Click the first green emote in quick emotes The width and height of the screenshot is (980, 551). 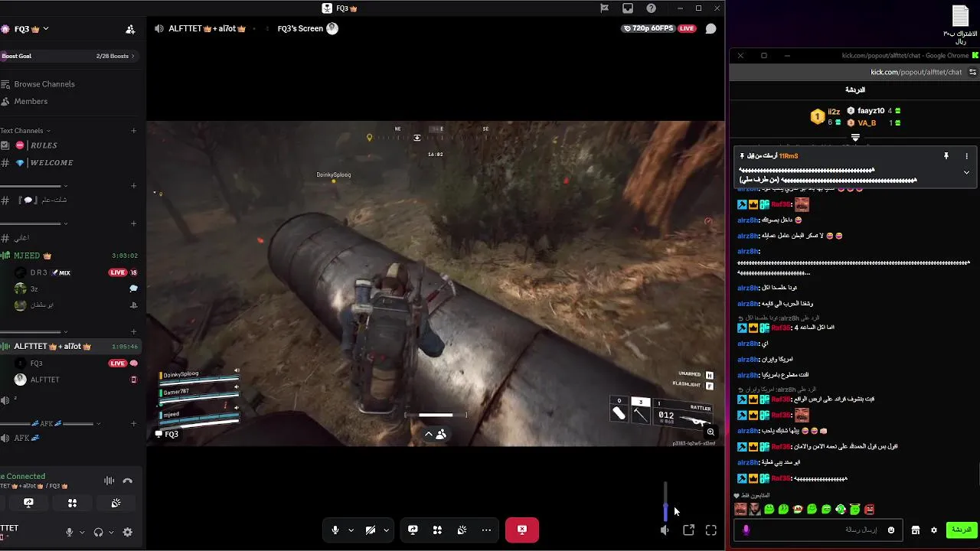tap(769, 509)
